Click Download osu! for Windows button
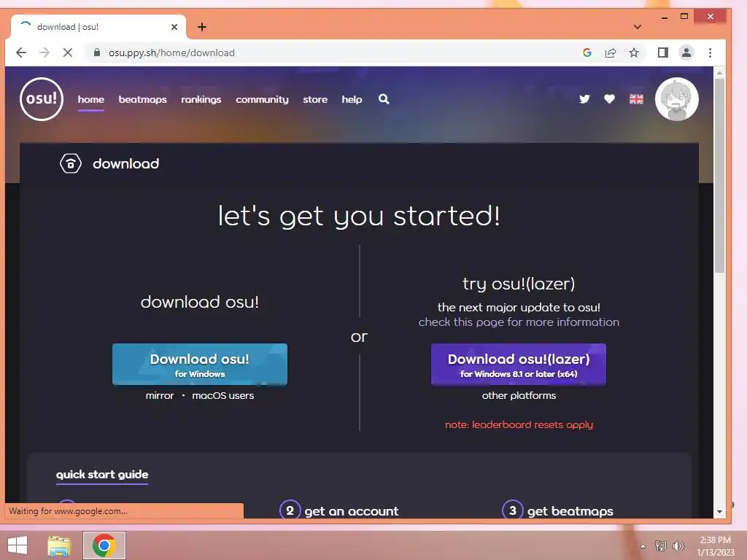 click(200, 365)
